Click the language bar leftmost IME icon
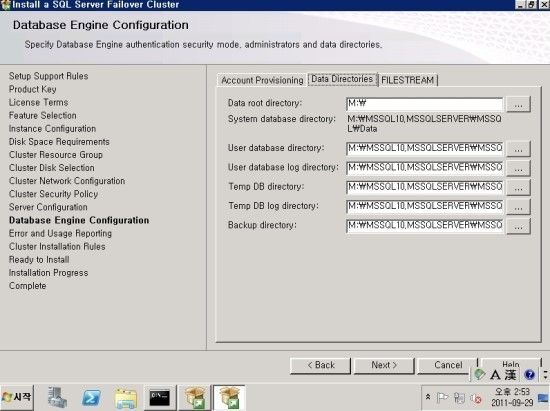The image size is (550, 411). [479, 374]
